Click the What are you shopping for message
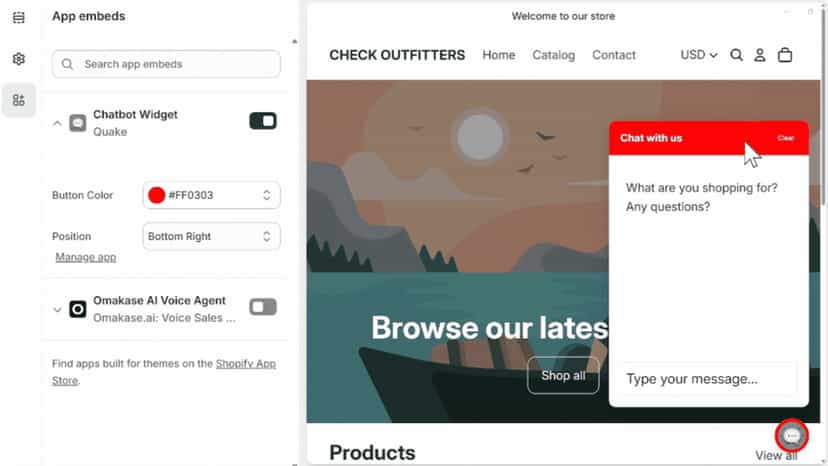 [x=701, y=197]
